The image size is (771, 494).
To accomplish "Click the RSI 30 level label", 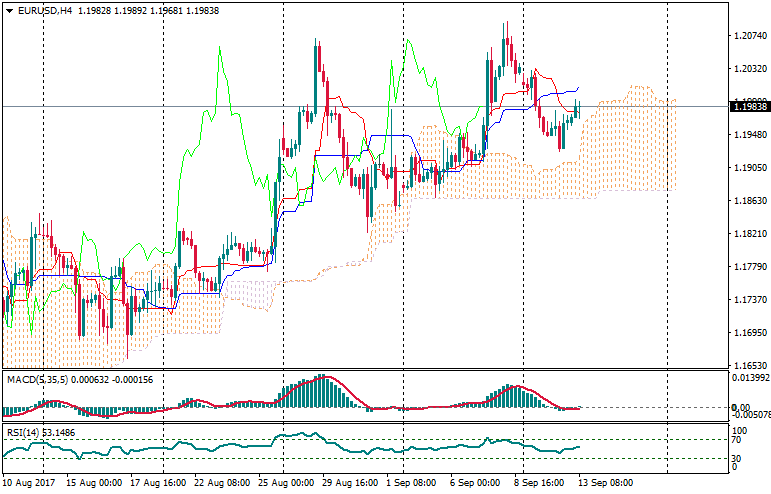I will (735, 458).
